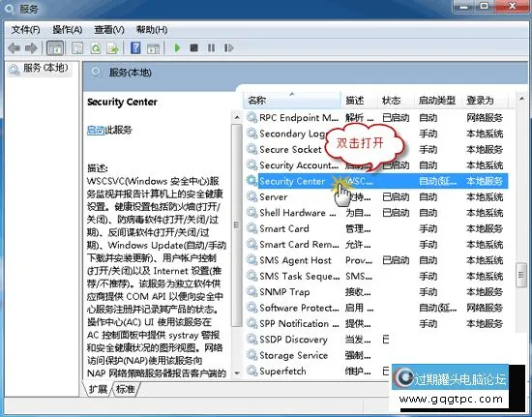The height and width of the screenshot is (417, 532).
Task: Click 已启动 status in SMS Agent Host row
Action: [x=396, y=260]
